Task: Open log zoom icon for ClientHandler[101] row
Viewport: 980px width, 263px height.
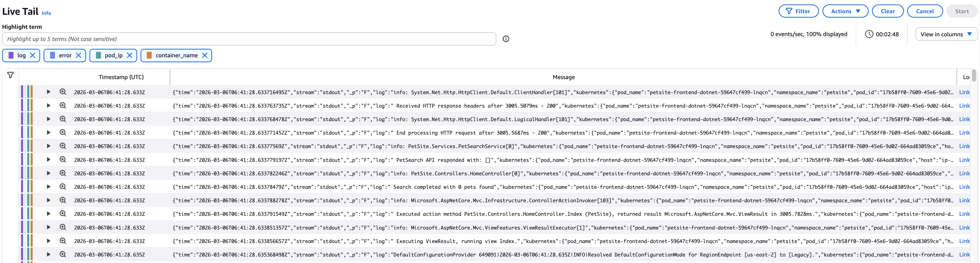Action: [x=63, y=92]
